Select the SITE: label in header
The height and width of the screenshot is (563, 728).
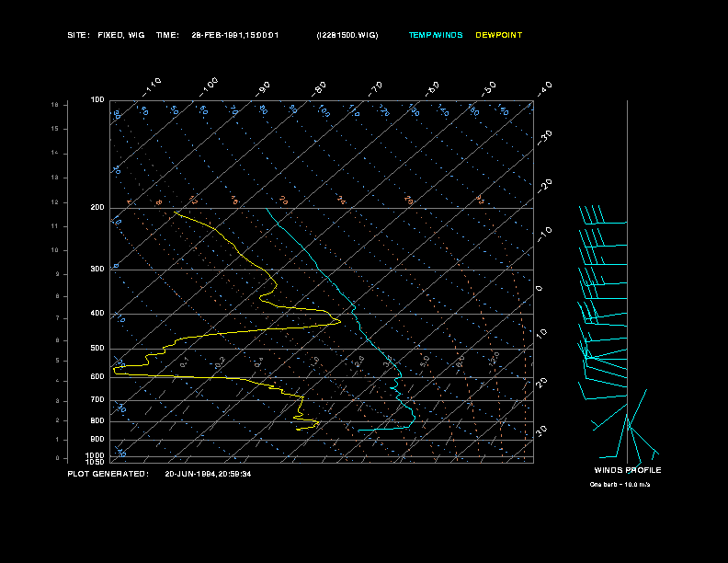pos(78,35)
